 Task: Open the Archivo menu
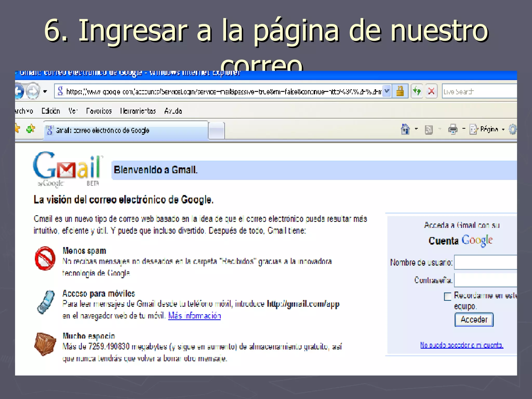point(24,111)
